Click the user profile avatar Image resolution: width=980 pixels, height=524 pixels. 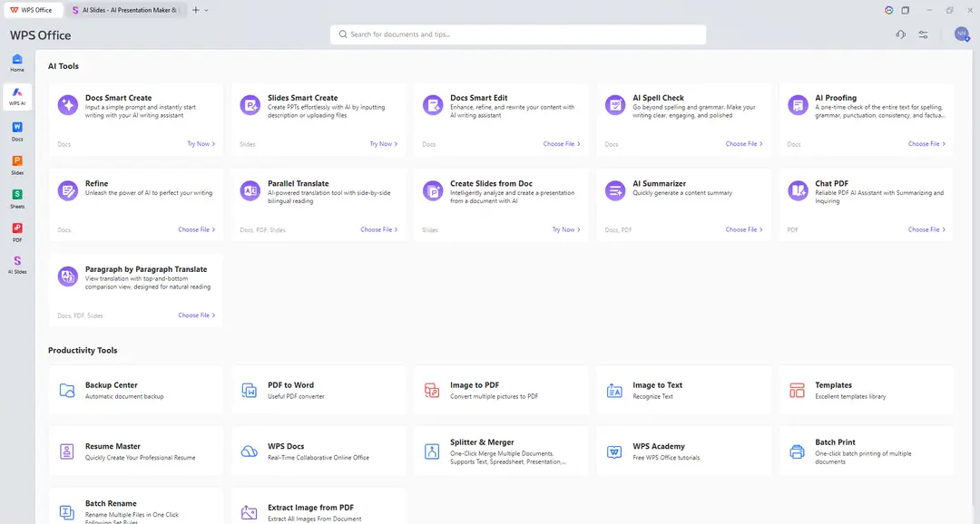click(961, 34)
